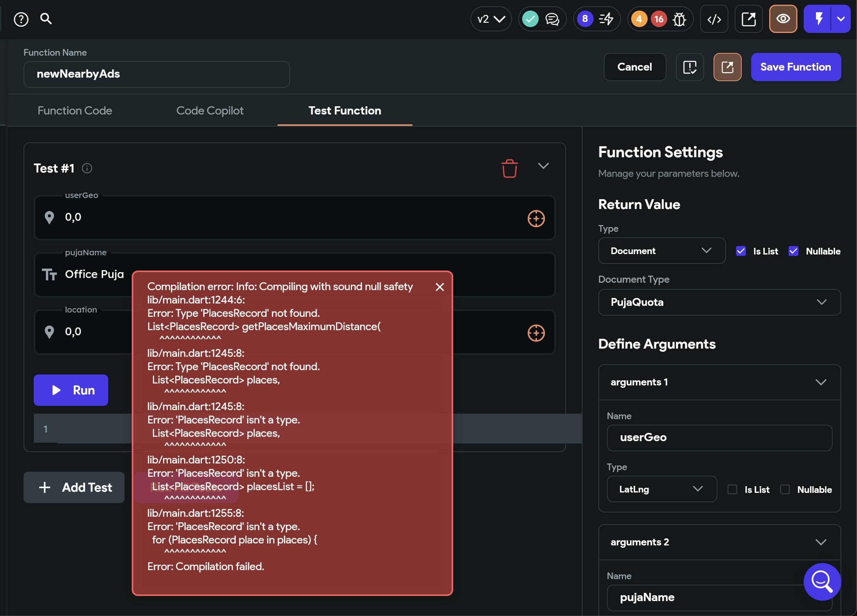
Task: Uncheck Return Value Is List checkbox
Action: tap(741, 251)
